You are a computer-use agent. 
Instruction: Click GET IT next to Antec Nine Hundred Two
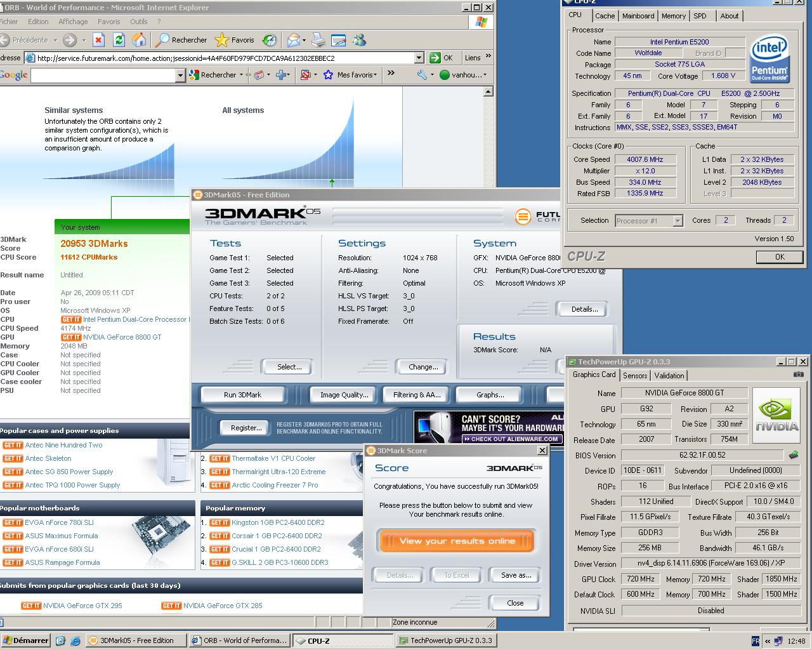(x=13, y=445)
